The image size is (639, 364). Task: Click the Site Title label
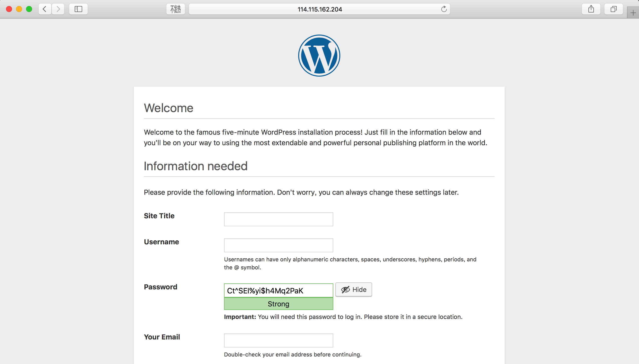[x=159, y=216]
